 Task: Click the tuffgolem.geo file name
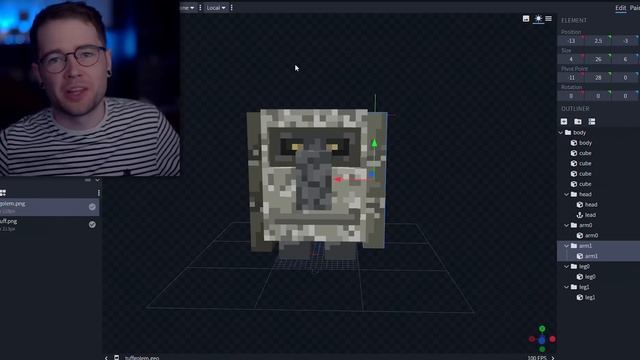pos(142,358)
